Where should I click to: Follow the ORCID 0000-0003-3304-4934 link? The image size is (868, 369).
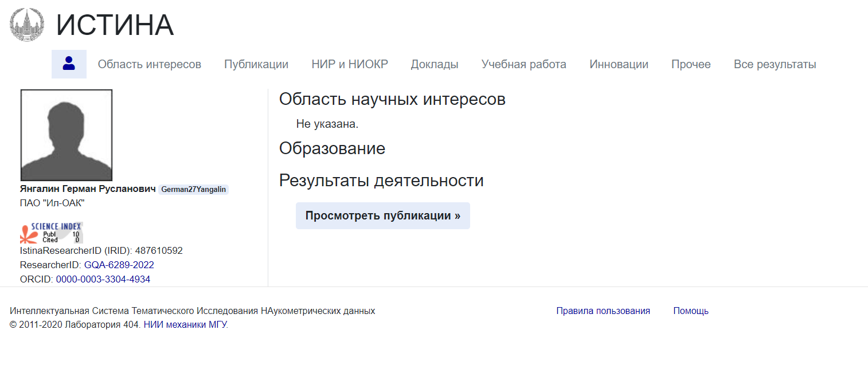103,279
